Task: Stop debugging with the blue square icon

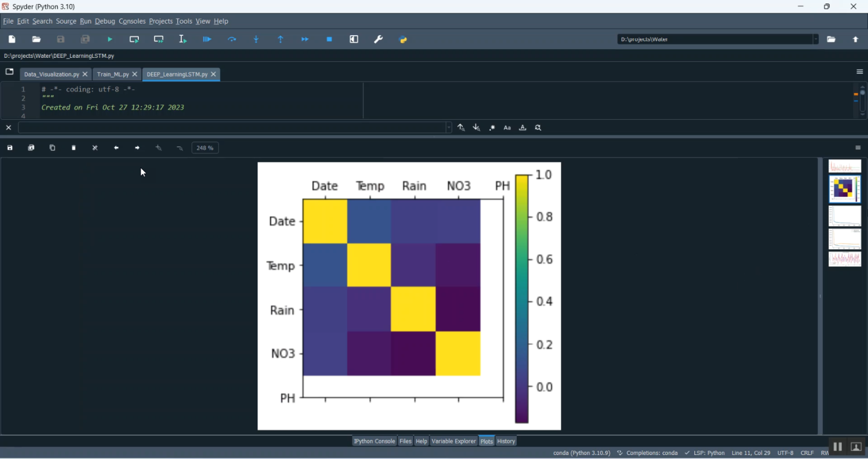Action: pyautogui.click(x=329, y=39)
